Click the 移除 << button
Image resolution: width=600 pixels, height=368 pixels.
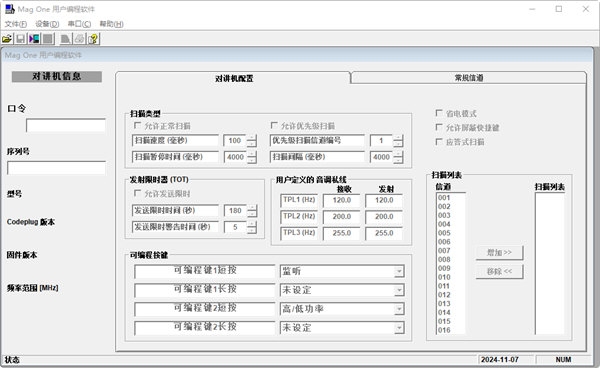[499, 272]
